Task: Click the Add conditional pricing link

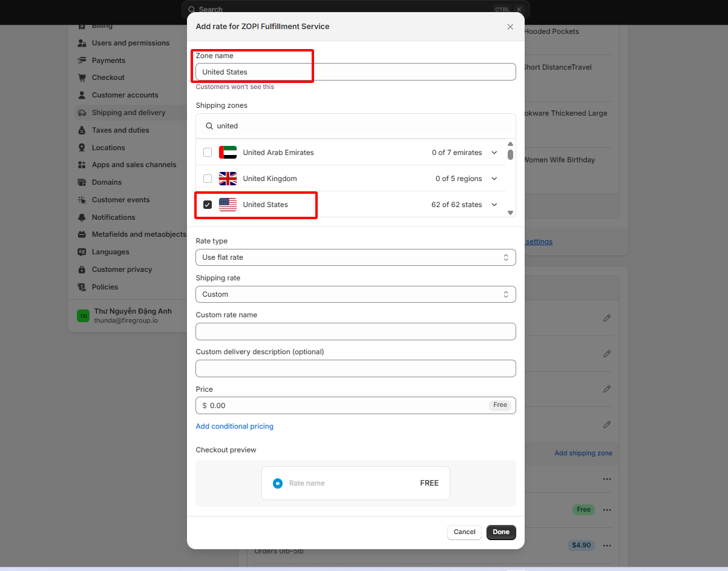Action: [x=234, y=426]
